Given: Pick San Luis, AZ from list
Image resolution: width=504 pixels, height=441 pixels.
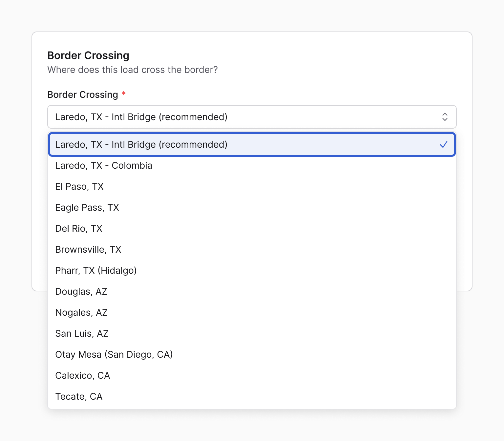Looking at the screenshot, I should pyautogui.click(x=252, y=333).
